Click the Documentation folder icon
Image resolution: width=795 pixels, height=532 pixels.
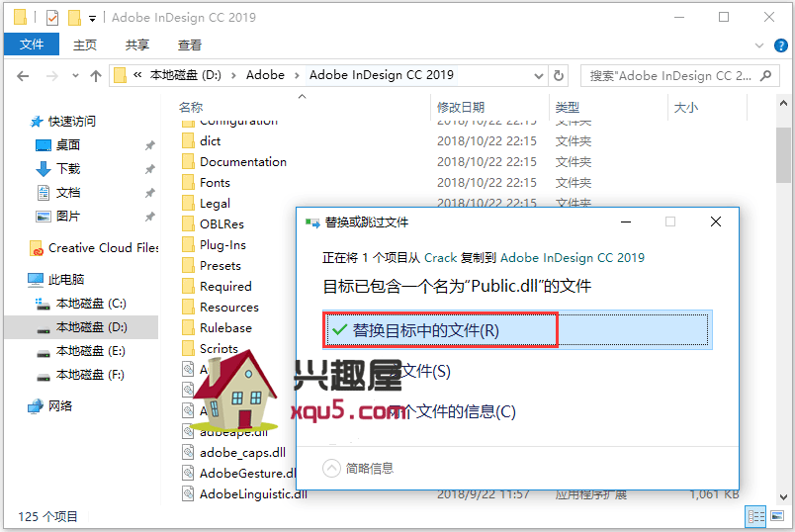188,161
